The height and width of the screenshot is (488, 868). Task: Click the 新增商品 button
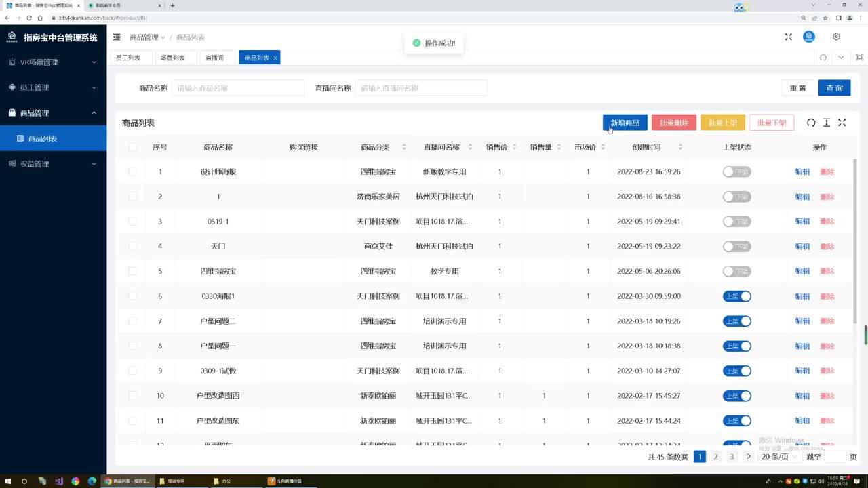625,123
